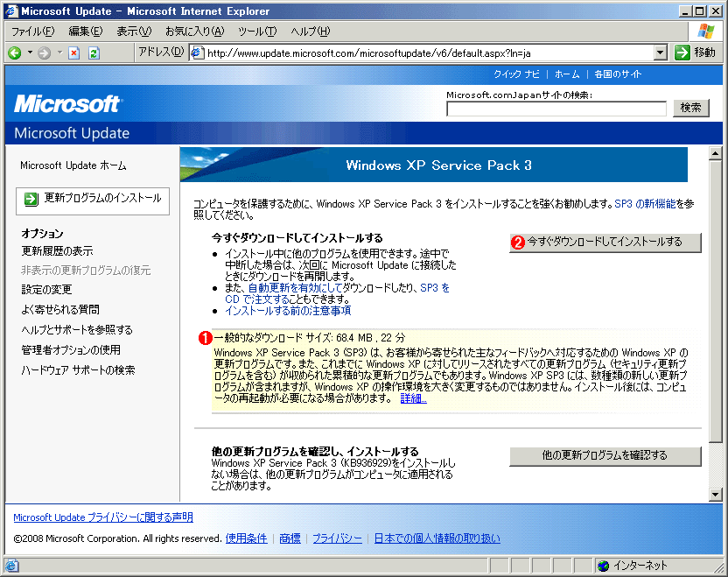Open the Forward button history dropdown arrow

(x=59, y=53)
